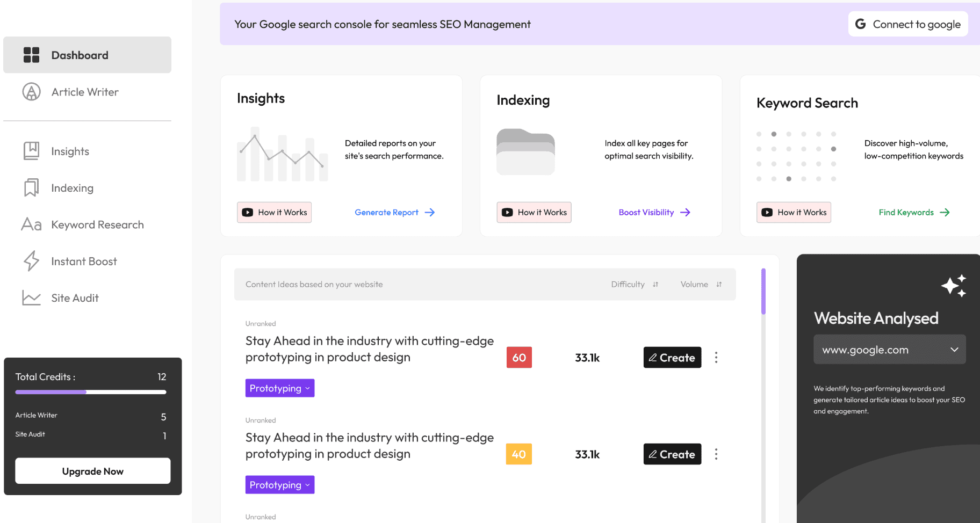980x523 pixels.
Task: Click the Total Credits progress bar
Action: (x=91, y=392)
